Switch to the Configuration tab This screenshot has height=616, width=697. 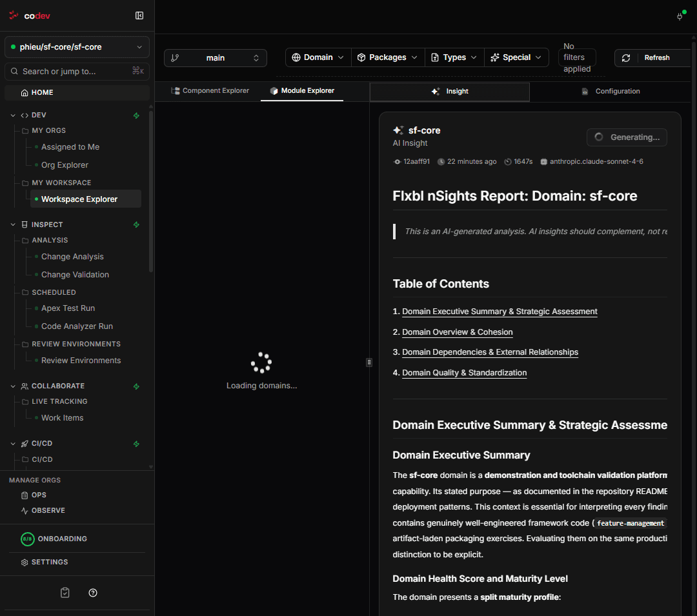click(611, 92)
